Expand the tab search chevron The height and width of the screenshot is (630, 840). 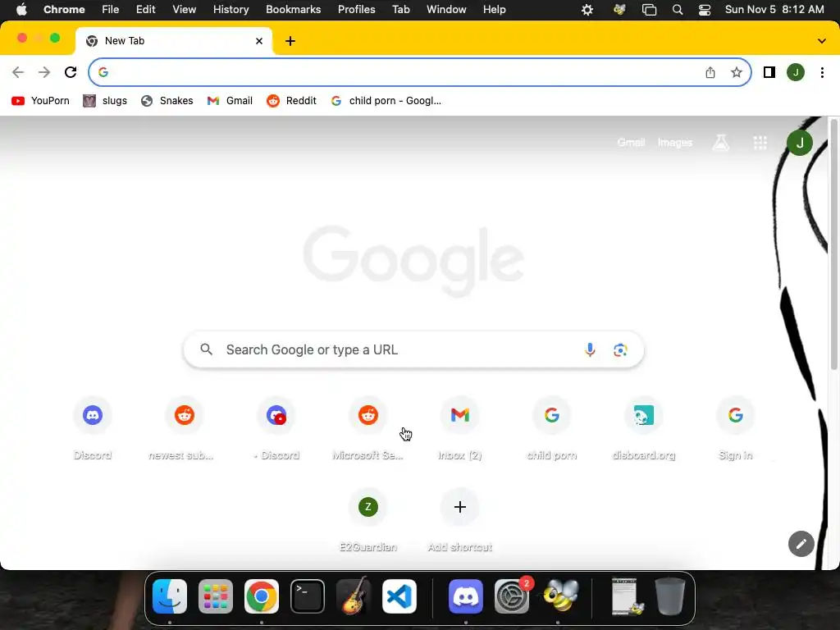point(821,41)
